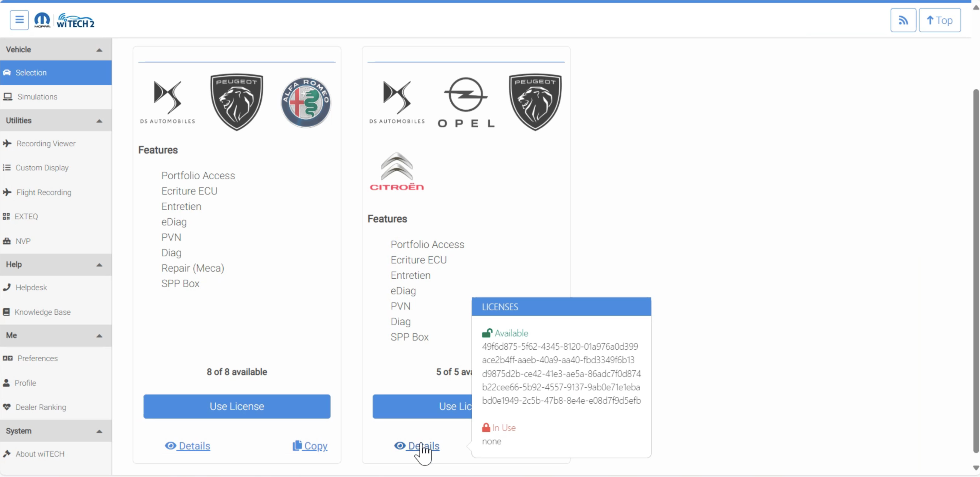The height and width of the screenshot is (477, 980).
Task: Click the LICENSES popup header
Action: (x=561, y=307)
